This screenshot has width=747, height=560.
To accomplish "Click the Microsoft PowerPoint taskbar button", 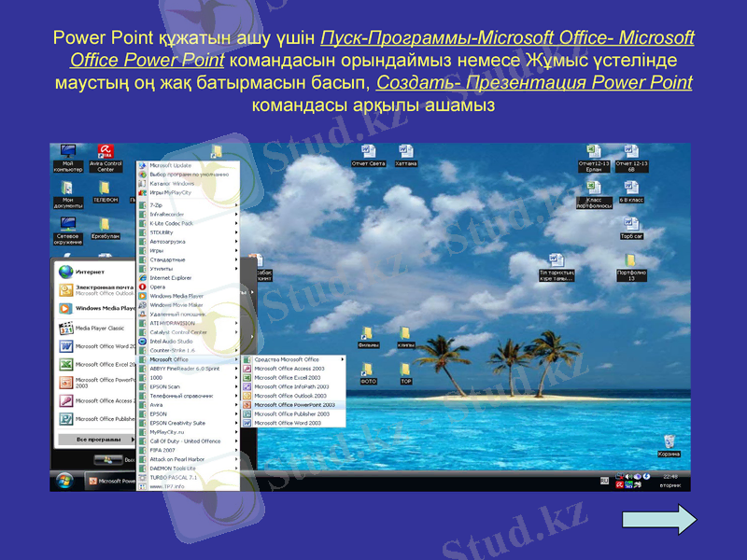I will point(112,480).
